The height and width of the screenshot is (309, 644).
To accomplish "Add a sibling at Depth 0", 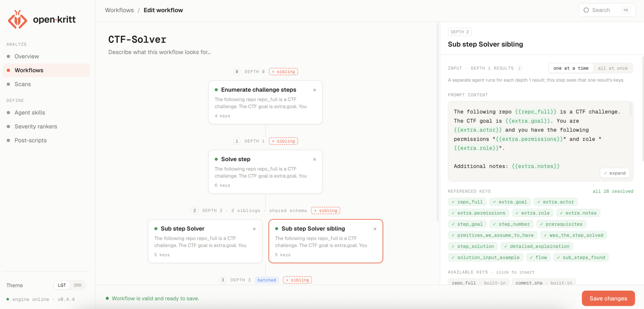I will [x=283, y=72].
